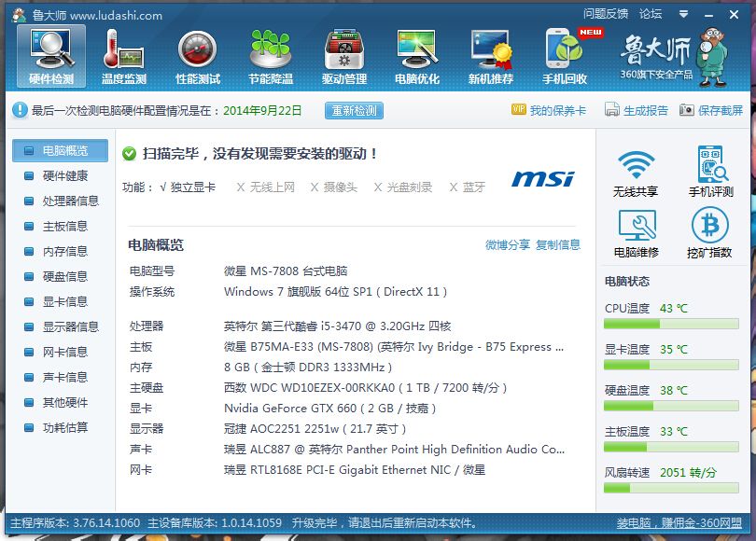Click the blue info icon beside 最后一次检测
Viewport: 756px width, 541px height.
20,110
